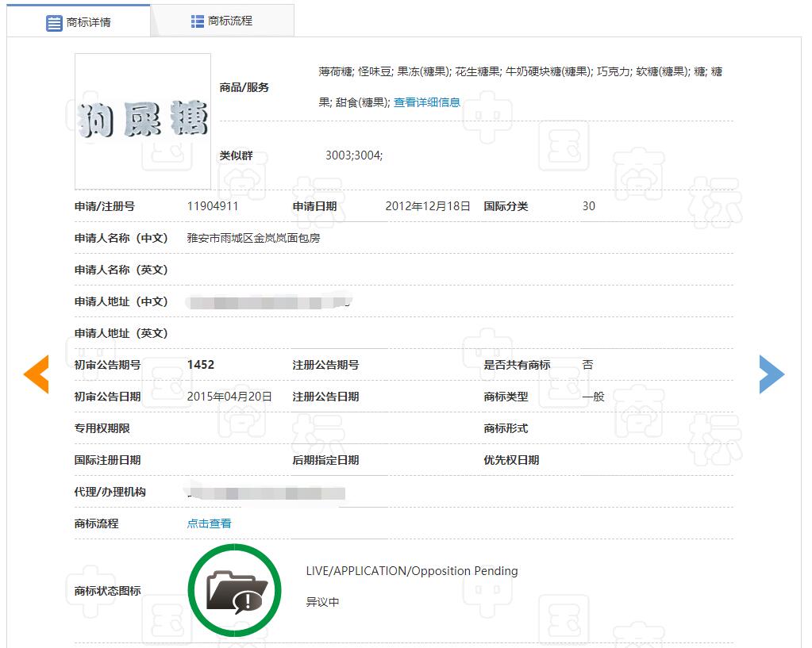Click the 狗屎糖 trademark image

pyautogui.click(x=143, y=121)
